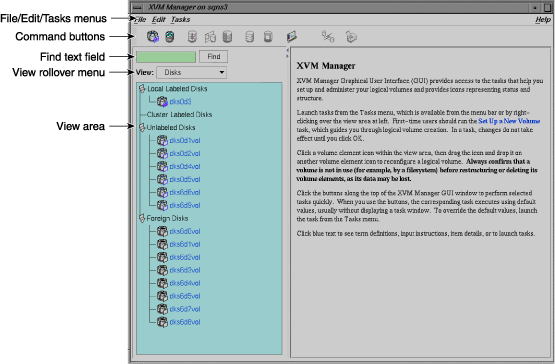
Task: Click the greyed detach-disks toolbar button
Action: (x=328, y=36)
